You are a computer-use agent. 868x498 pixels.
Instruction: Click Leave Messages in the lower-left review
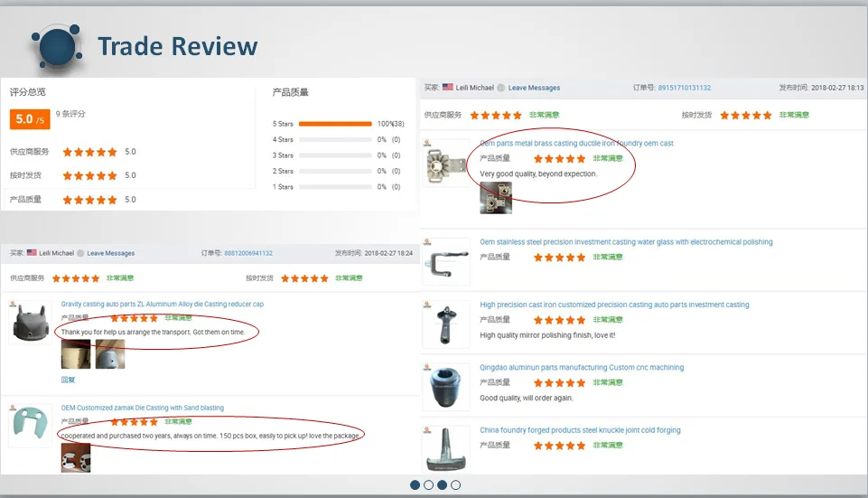(x=111, y=253)
